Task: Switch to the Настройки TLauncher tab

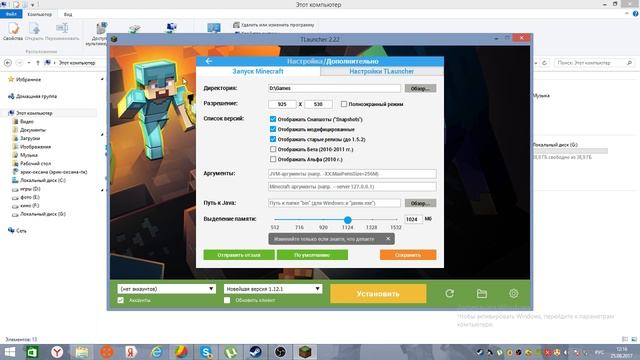Action: 382,71
